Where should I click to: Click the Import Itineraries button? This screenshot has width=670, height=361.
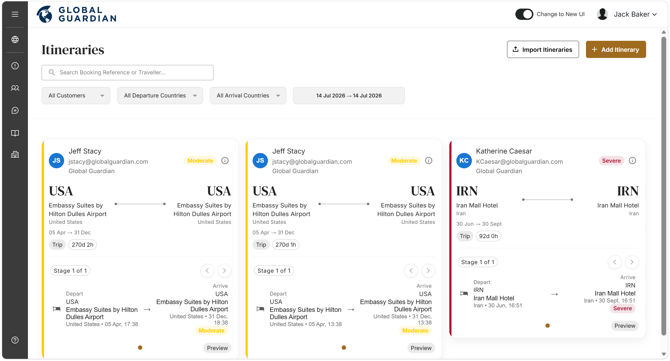(543, 50)
